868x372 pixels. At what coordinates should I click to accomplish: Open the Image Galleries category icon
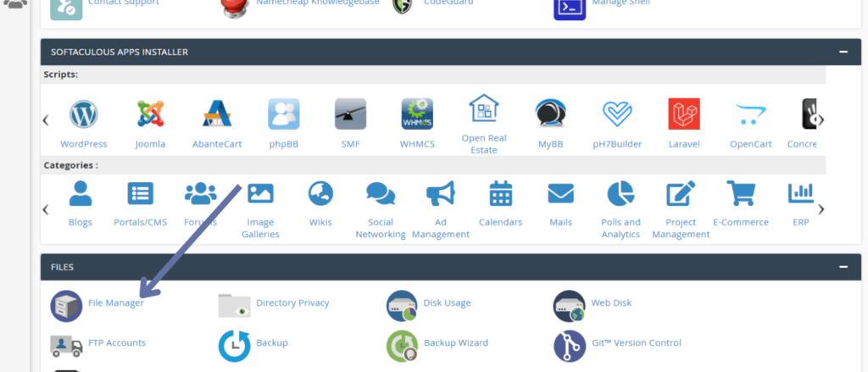260,192
